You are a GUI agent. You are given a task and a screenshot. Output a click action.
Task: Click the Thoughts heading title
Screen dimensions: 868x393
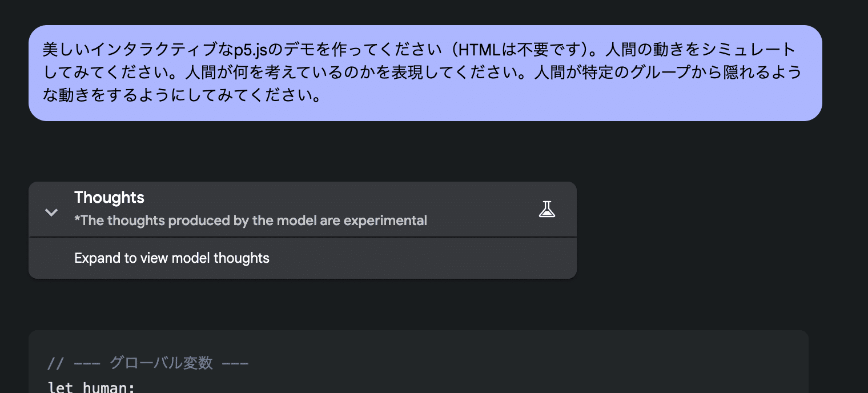click(109, 198)
